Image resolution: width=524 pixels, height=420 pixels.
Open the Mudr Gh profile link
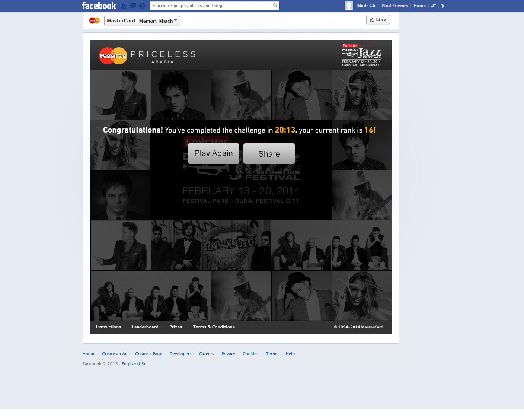pos(366,6)
